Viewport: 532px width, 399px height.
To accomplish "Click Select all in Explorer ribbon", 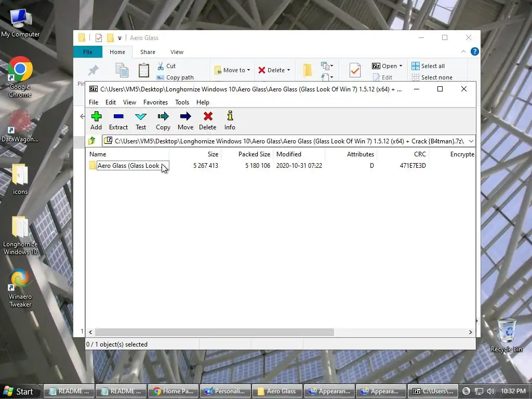I will click(x=428, y=66).
